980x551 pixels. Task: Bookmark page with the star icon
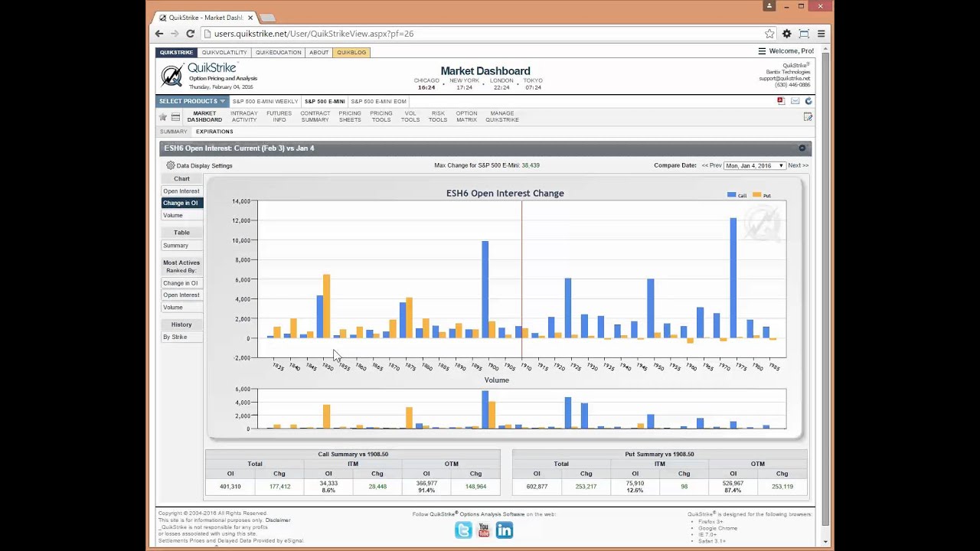pos(769,34)
